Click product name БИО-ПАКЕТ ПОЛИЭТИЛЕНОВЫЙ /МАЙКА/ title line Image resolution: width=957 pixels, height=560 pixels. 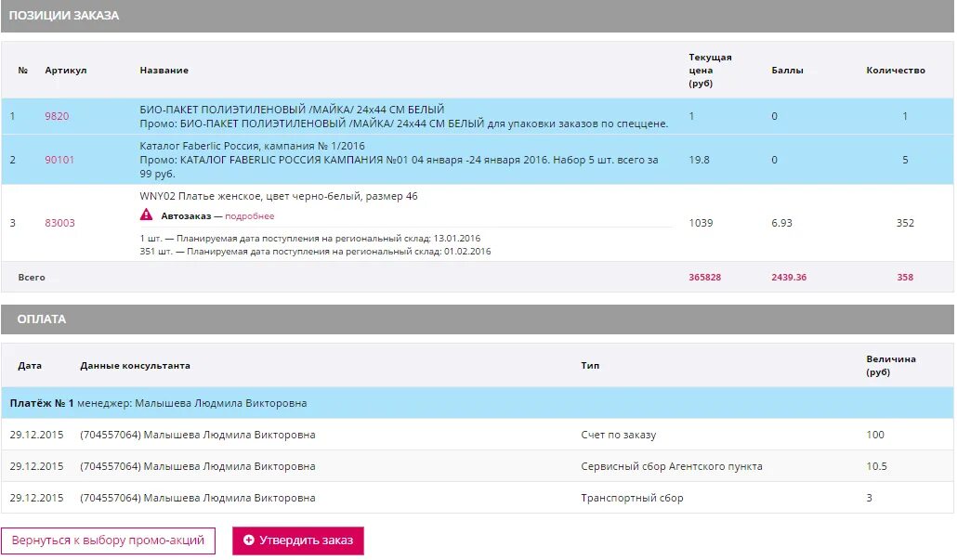(292, 110)
